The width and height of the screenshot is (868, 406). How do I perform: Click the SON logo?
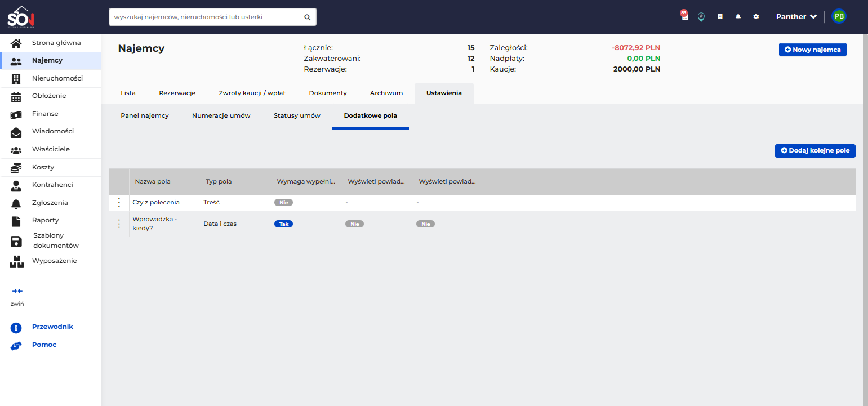[21, 17]
